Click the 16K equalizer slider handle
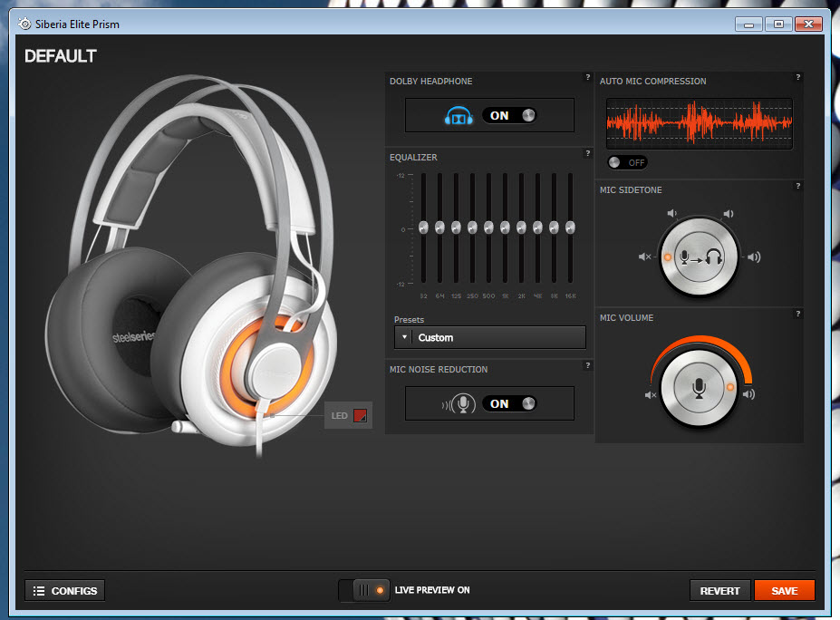The image size is (840, 620). point(571,228)
